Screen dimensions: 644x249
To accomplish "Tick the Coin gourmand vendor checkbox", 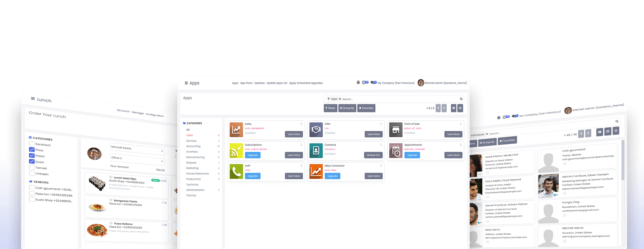I will (x=32, y=187).
